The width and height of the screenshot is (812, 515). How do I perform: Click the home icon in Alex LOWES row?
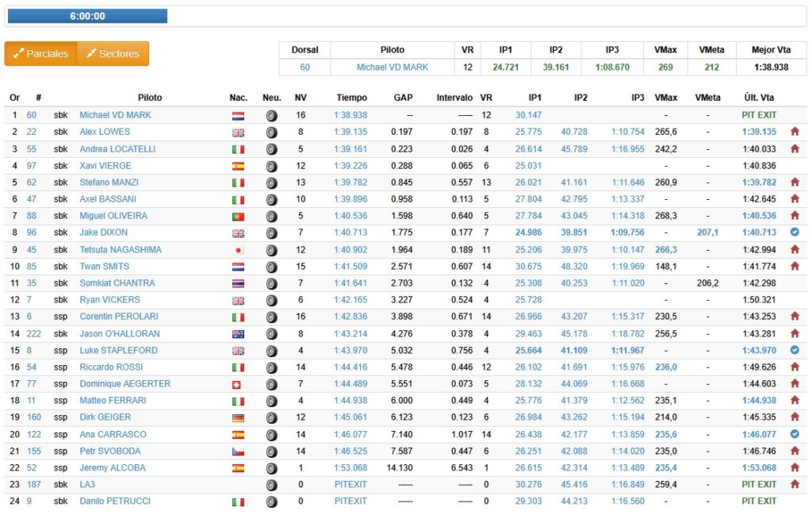click(794, 133)
